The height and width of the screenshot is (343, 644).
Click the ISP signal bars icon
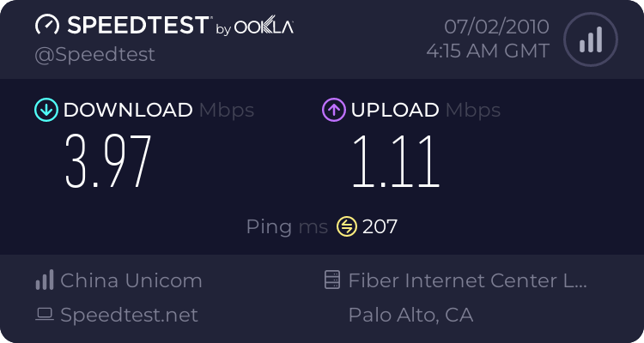[45, 280]
